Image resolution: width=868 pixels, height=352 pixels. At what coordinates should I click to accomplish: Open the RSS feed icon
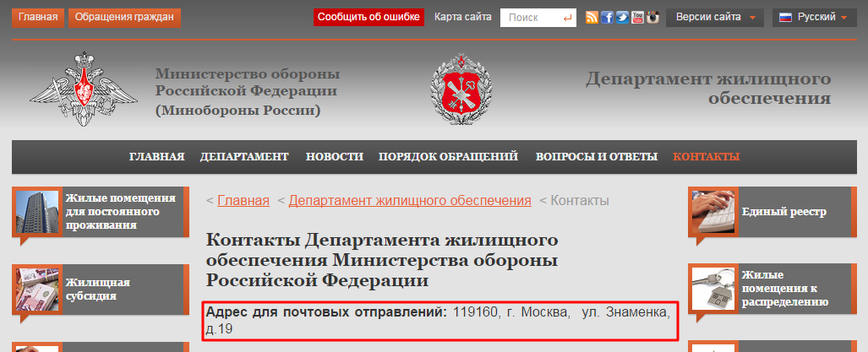592,18
